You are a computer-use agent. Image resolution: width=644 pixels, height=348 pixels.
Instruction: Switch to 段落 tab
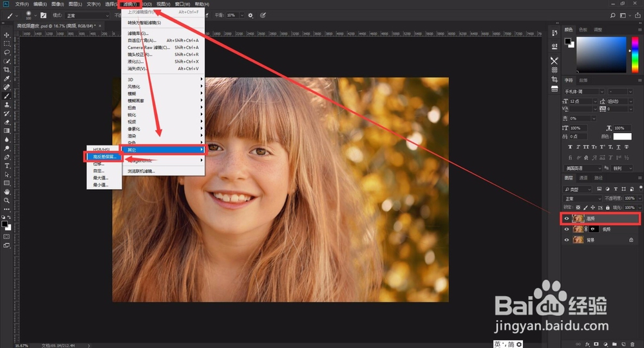click(583, 80)
